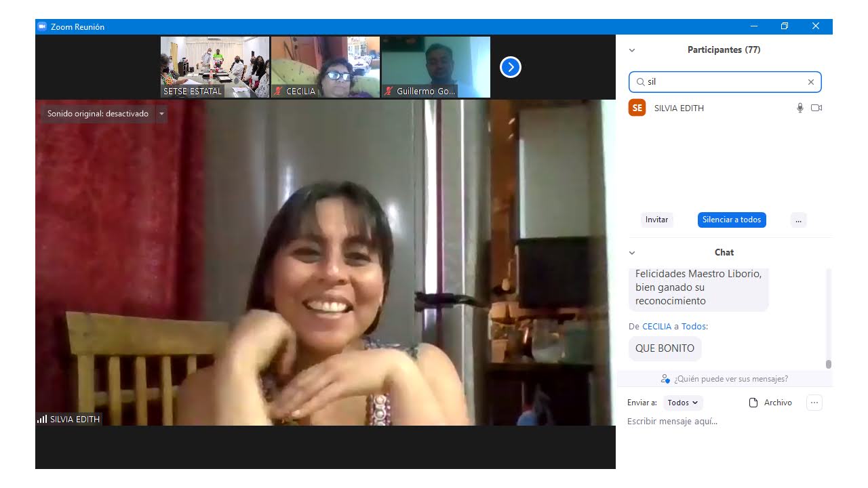Click CECILIA sender name in chat
The height and width of the screenshot is (488, 868).
tap(656, 326)
